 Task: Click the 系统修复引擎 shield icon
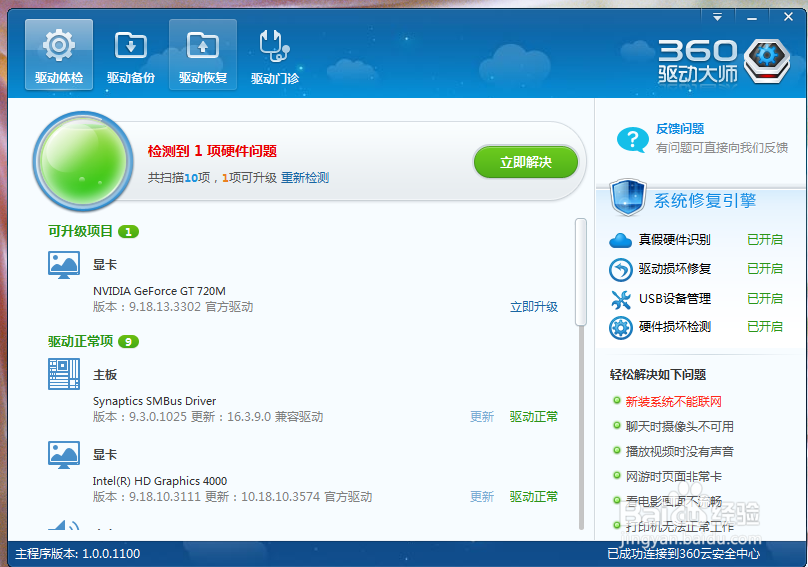pos(627,197)
